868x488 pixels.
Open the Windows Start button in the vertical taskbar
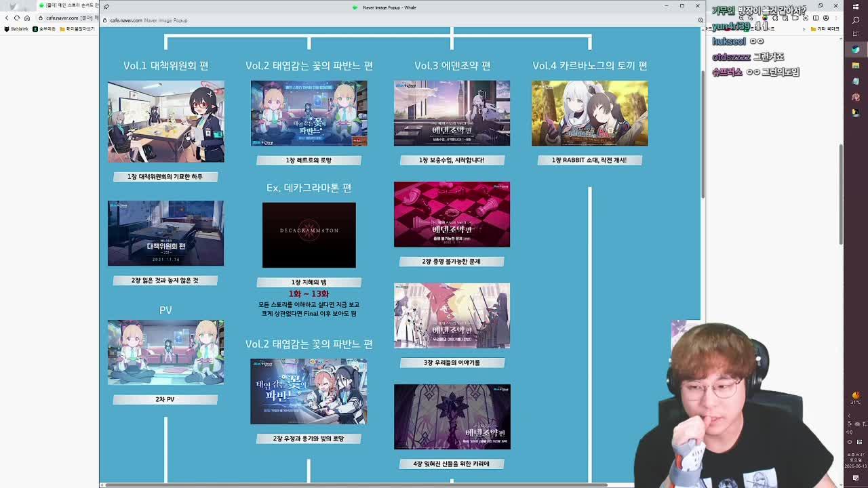click(x=856, y=6)
